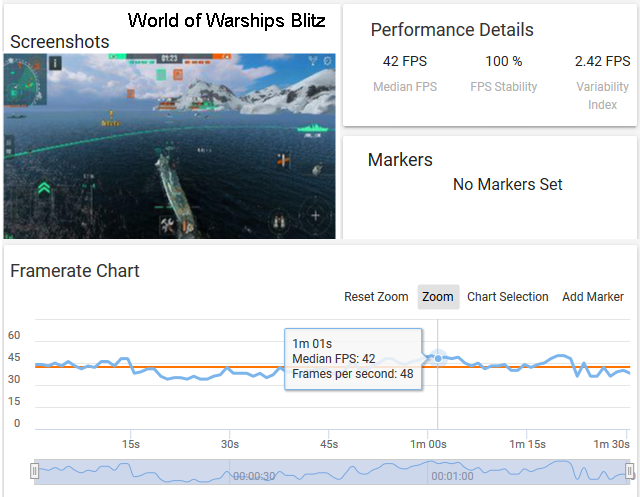Click the green speed chevrons in game screenshot

44,188
